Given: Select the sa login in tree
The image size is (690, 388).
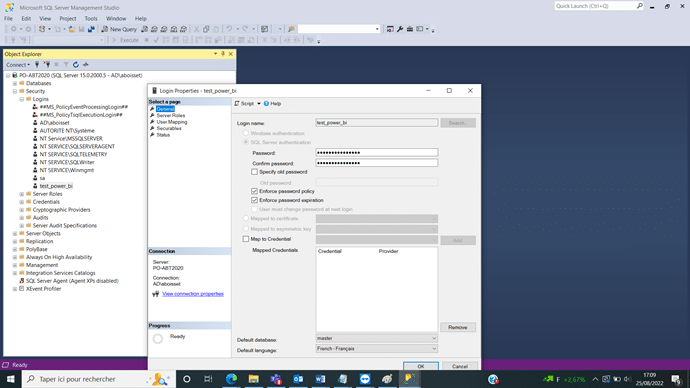Looking at the screenshot, I should 42,178.
